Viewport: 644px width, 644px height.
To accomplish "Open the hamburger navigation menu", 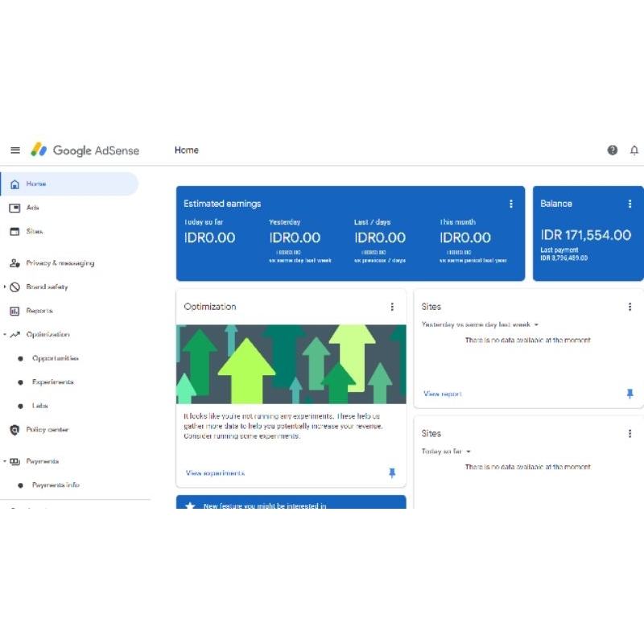I will point(14,150).
